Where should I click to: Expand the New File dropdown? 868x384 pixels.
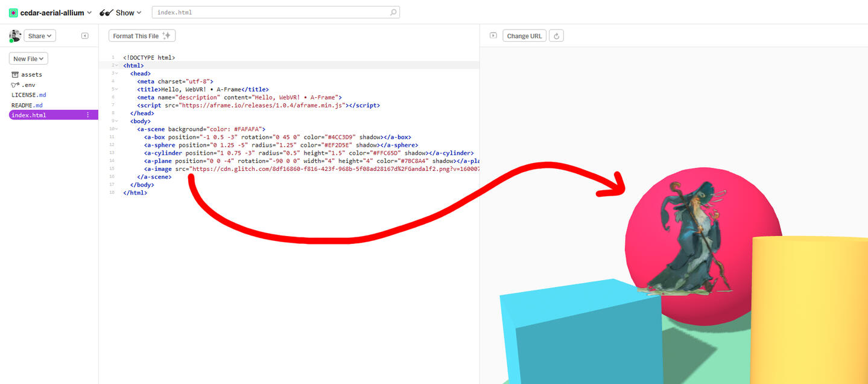(28, 59)
